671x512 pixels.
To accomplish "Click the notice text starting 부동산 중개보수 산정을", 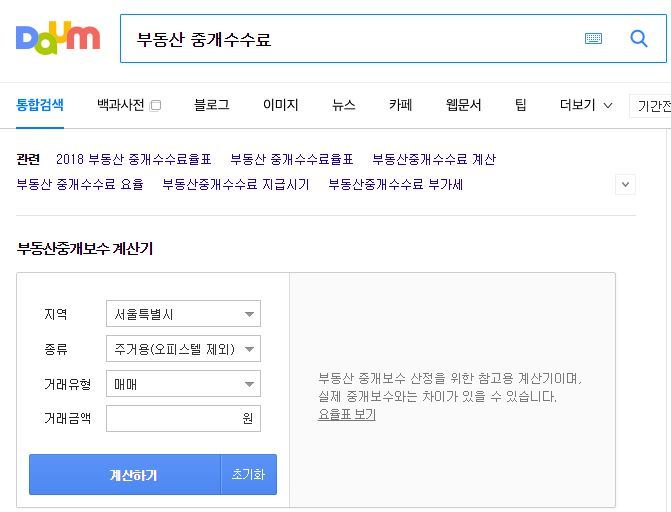I will click(x=449, y=387).
